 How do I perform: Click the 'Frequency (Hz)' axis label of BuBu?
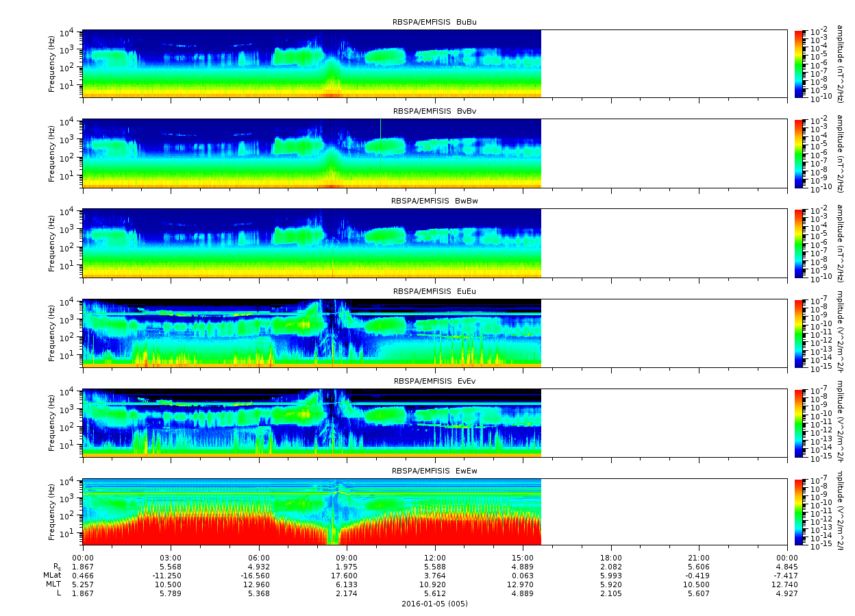click(x=51, y=63)
